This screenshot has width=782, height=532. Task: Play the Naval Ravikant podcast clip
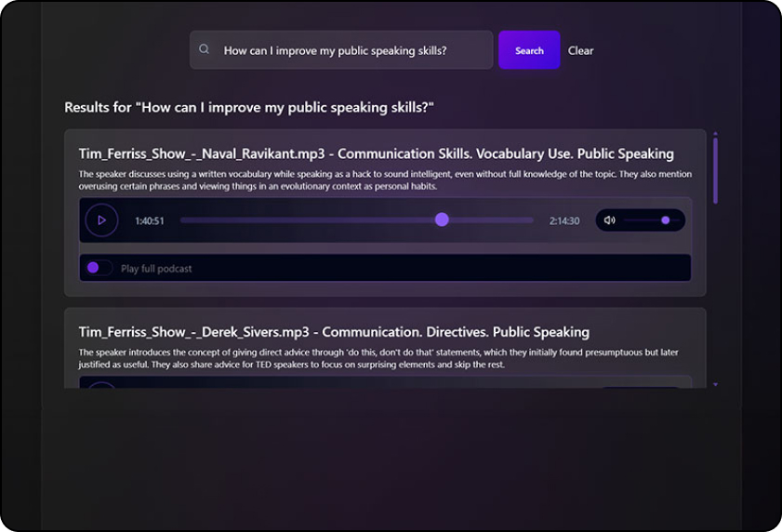point(101,220)
